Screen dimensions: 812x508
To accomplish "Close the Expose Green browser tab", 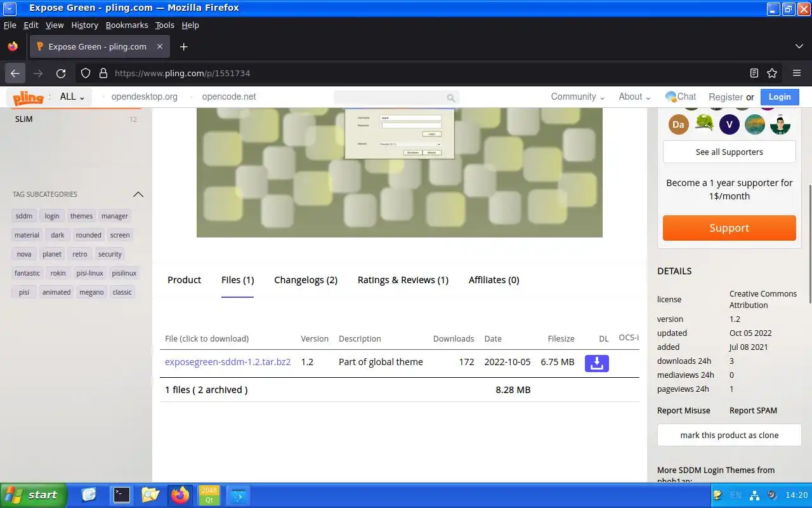I will (160, 46).
